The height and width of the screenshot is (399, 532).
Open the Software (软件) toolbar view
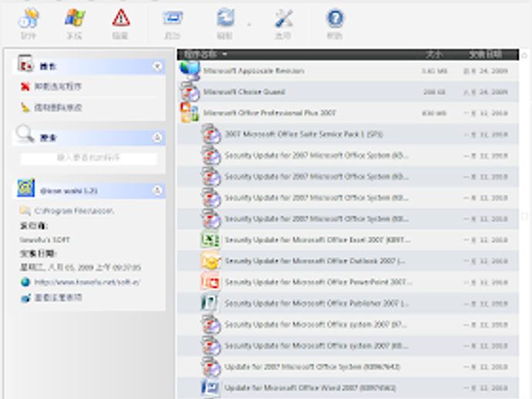point(29,24)
